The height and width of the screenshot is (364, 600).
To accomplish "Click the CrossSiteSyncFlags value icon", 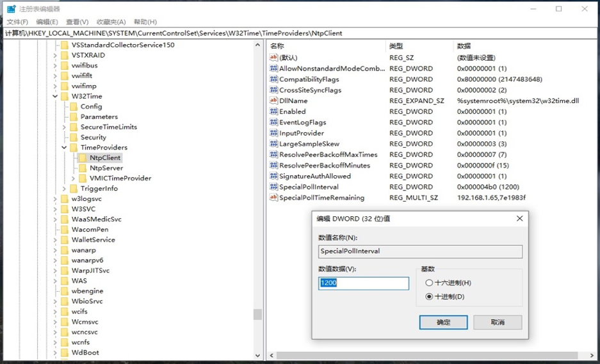I will pyautogui.click(x=273, y=90).
